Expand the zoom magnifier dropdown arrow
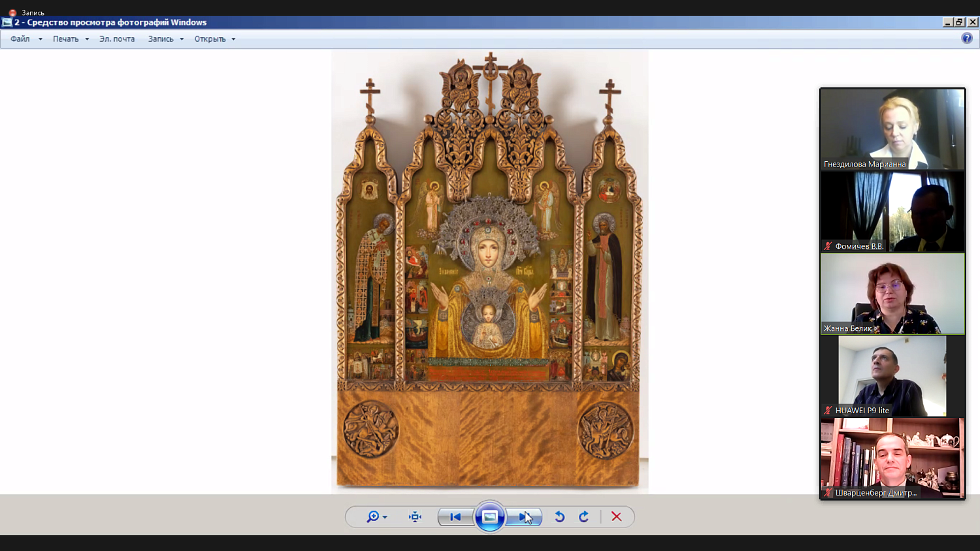This screenshot has width=980, height=551. [385, 517]
